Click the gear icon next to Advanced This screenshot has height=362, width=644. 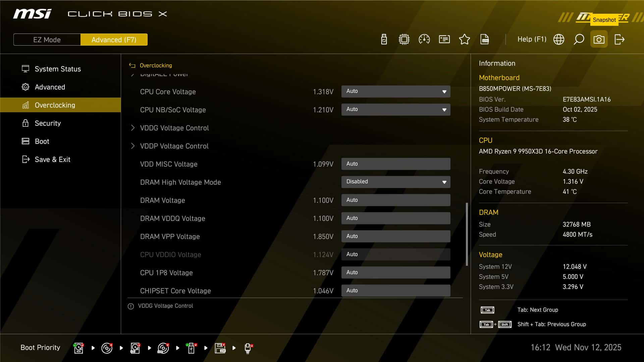(x=25, y=87)
